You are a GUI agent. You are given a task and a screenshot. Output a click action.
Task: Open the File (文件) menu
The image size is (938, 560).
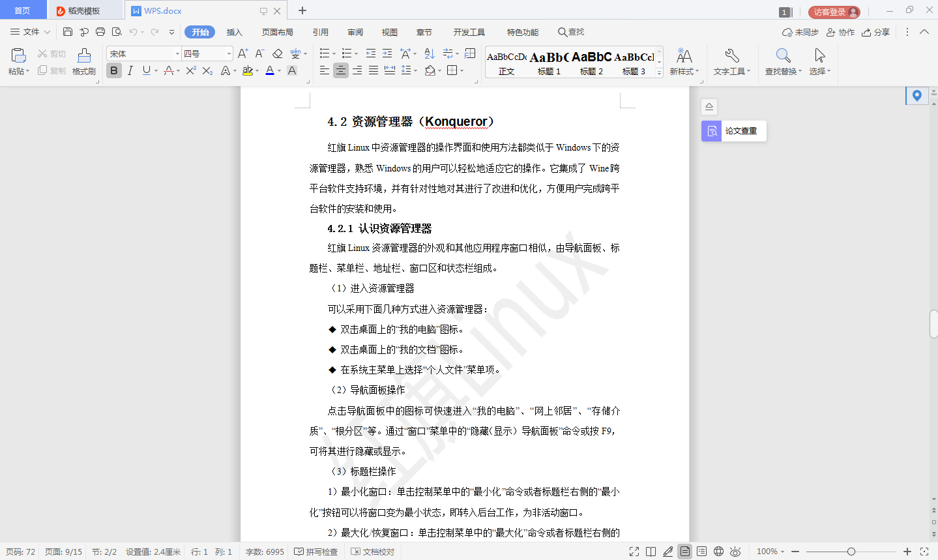point(30,31)
